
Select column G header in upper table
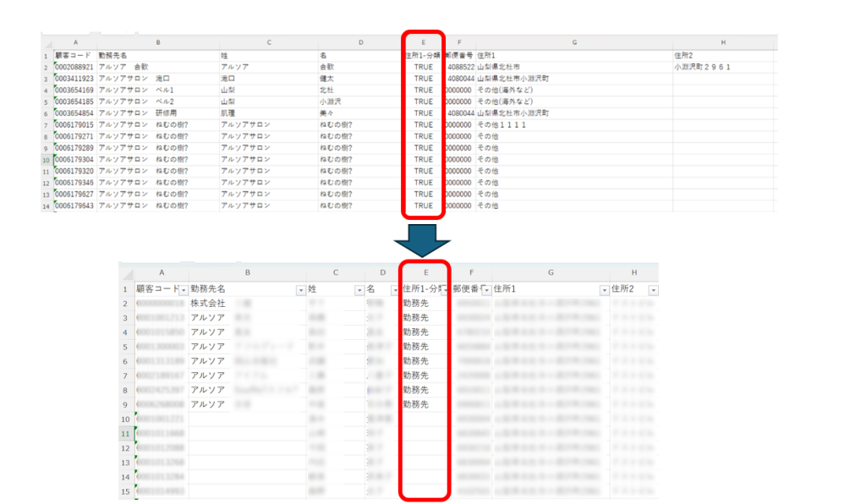[x=573, y=41]
